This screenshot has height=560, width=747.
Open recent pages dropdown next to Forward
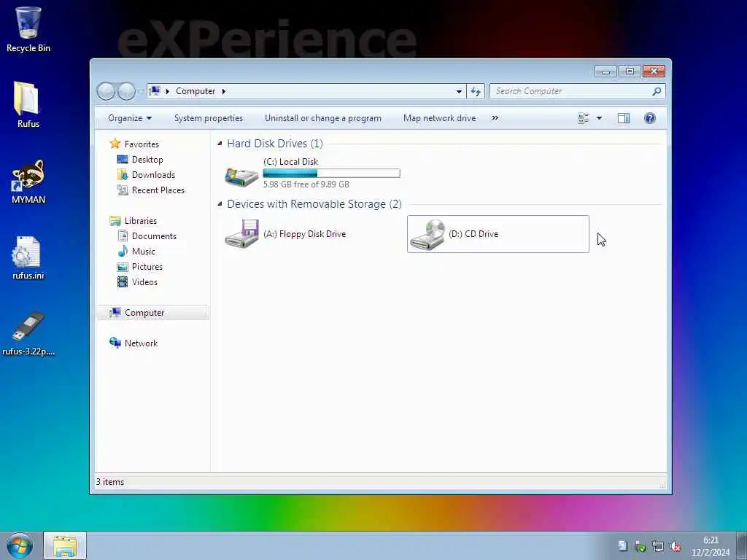coord(141,91)
